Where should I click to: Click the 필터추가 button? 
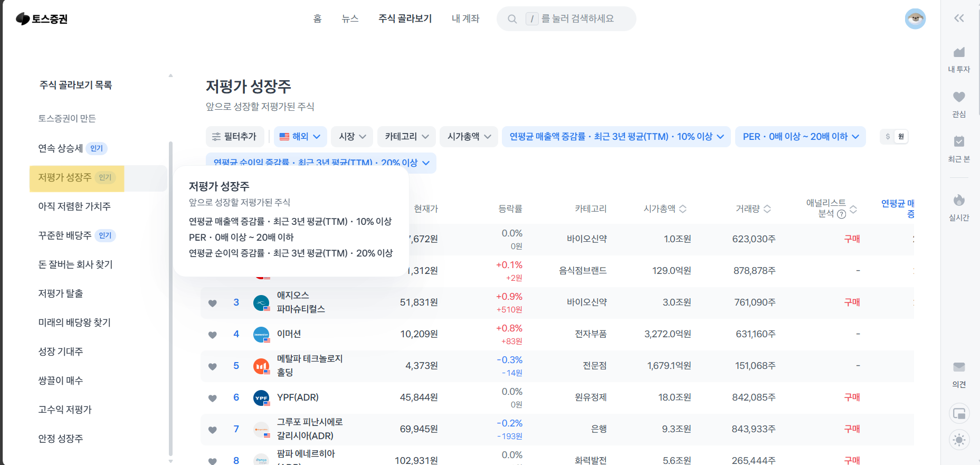234,137
